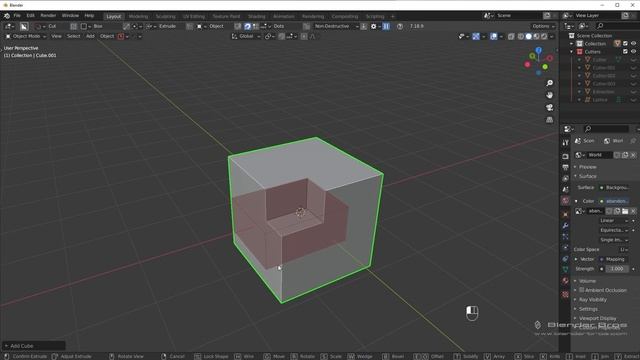Open the File menu

click(17, 16)
